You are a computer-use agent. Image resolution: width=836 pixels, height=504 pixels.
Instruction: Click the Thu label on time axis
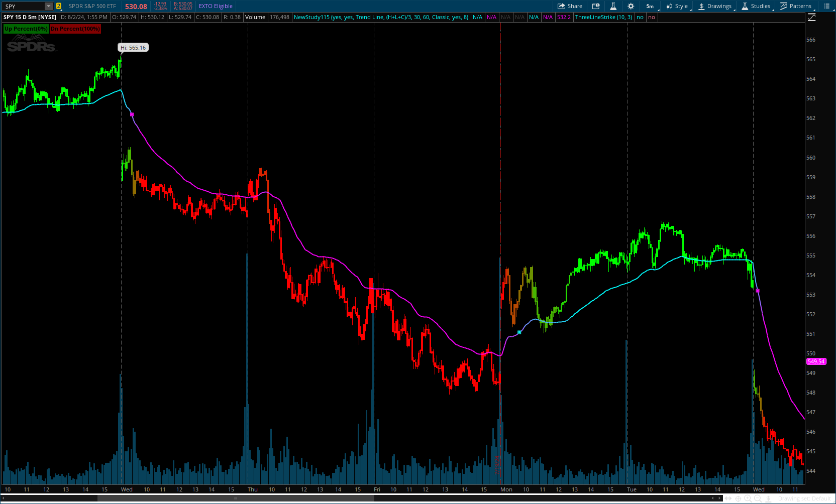click(252, 490)
